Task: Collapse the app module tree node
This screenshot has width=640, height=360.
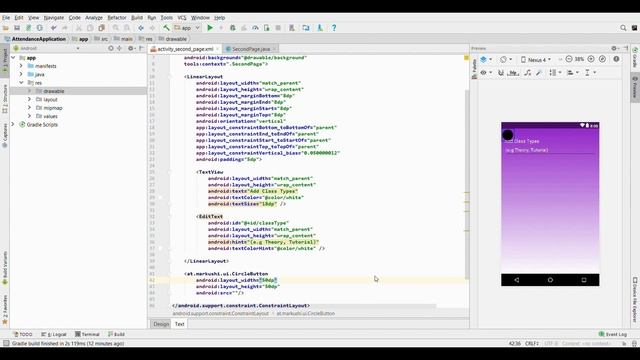Action: coord(13,58)
